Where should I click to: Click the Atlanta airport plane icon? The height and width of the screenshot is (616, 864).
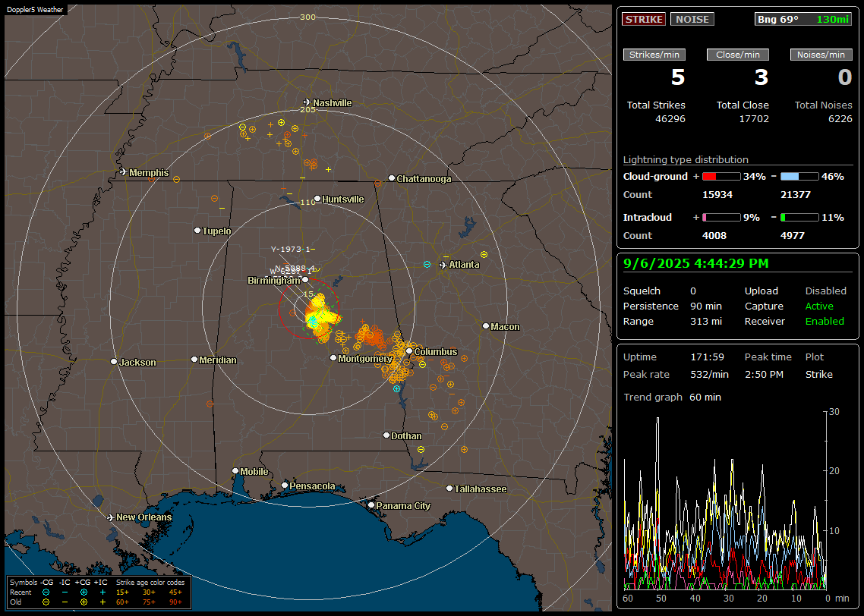click(x=443, y=265)
